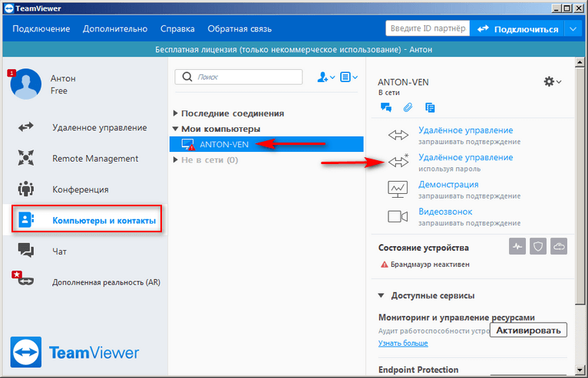Screen dimensions: 588x378
Task: Click the scrollbar up arrow in right panel
Action: pyautogui.click(x=580, y=62)
